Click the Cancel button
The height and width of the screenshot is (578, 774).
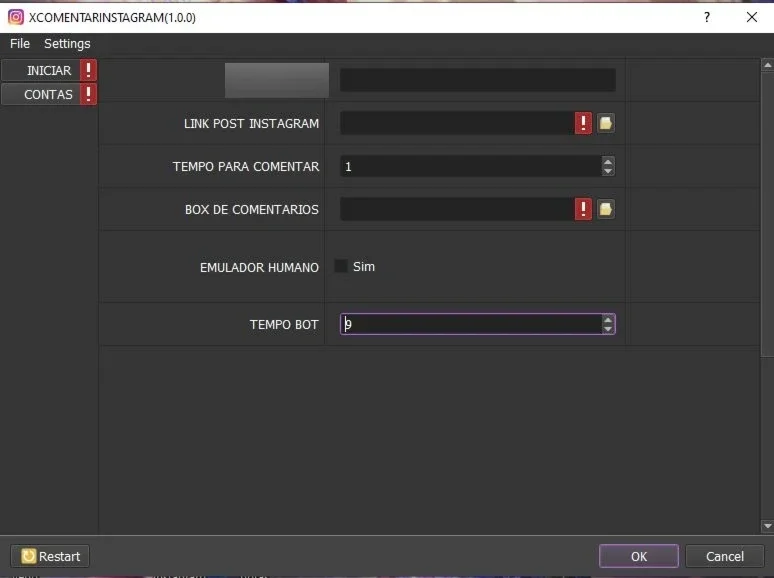[725, 556]
